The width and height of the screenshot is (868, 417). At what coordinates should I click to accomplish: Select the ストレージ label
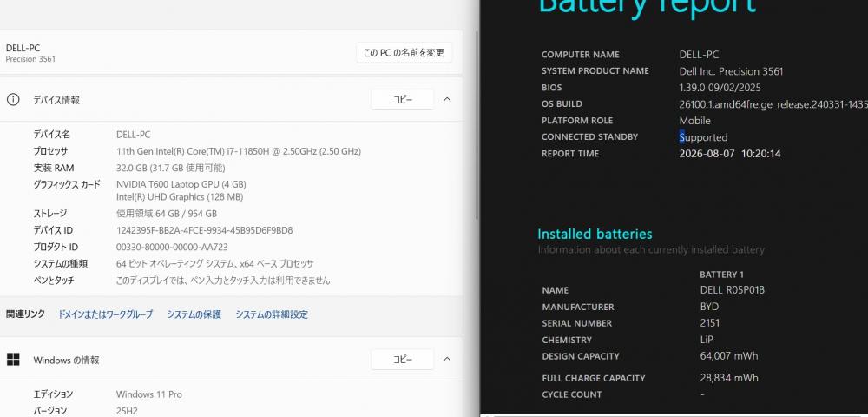pyautogui.click(x=49, y=214)
